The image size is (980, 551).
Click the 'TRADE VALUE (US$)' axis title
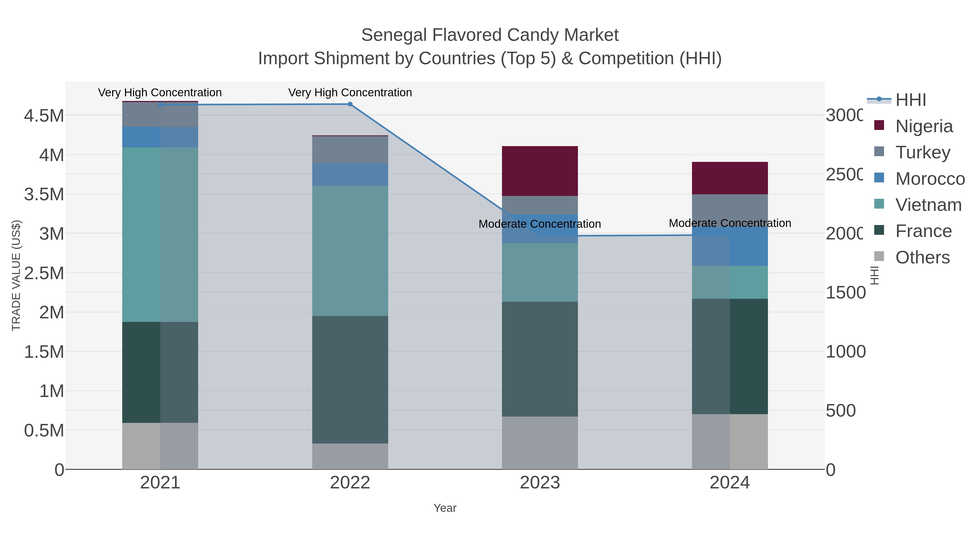[x=16, y=276]
